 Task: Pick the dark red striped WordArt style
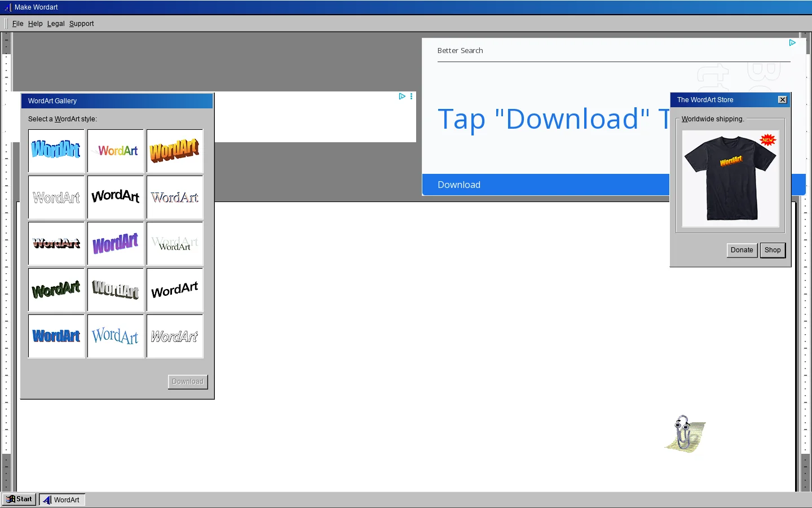56,243
